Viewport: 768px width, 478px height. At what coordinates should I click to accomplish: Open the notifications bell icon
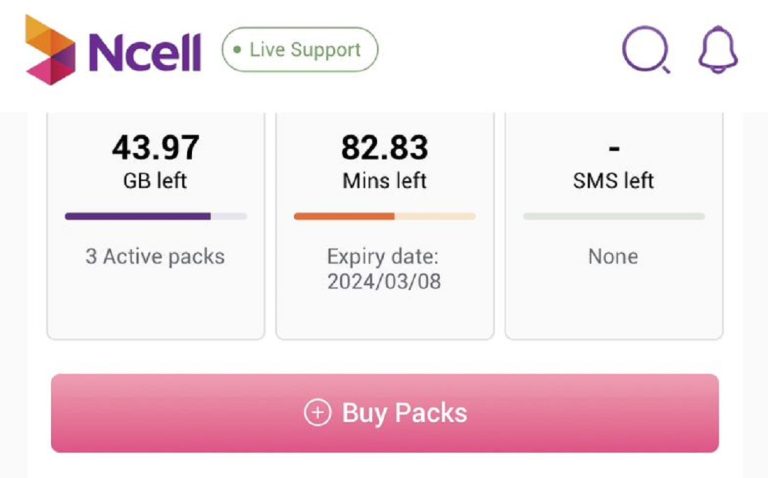[x=717, y=49]
